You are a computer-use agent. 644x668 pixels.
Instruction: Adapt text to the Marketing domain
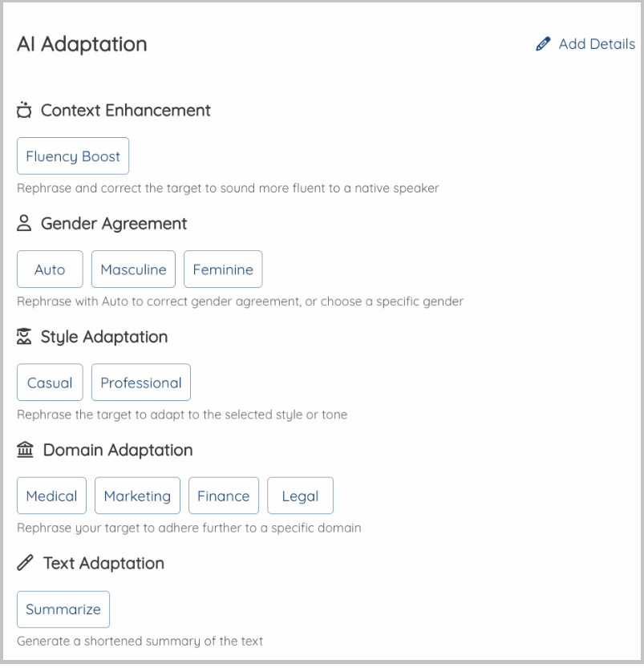point(137,496)
